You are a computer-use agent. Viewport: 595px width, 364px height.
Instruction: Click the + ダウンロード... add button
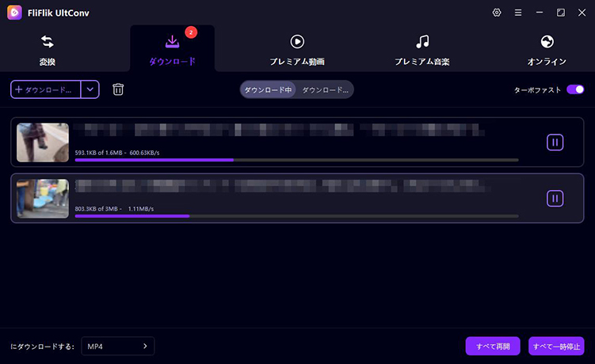coord(45,89)
